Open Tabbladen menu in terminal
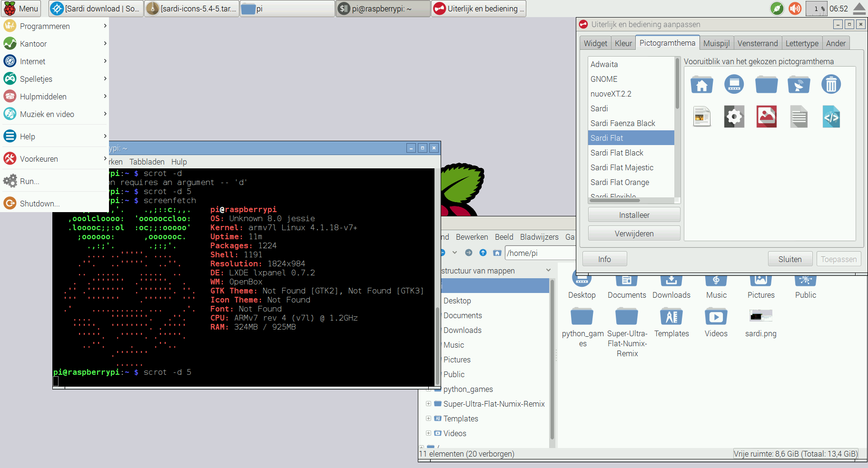Screen dimensions: 868x468 click(147, 162)
